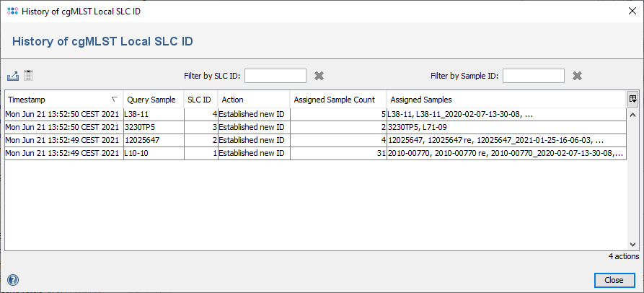The image size is (644, 293).
Task: Sort by the Timestamp column header
Action: (58, 100)
